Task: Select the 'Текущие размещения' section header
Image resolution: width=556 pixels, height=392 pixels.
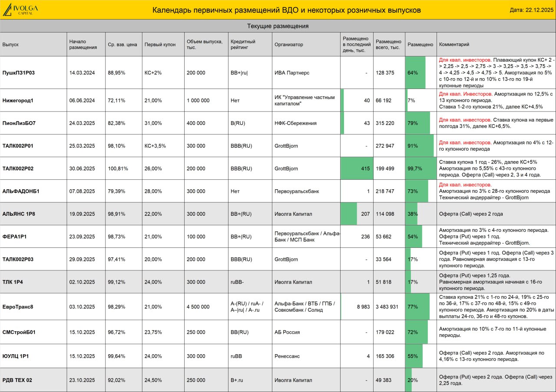Action: pos(278,26)
